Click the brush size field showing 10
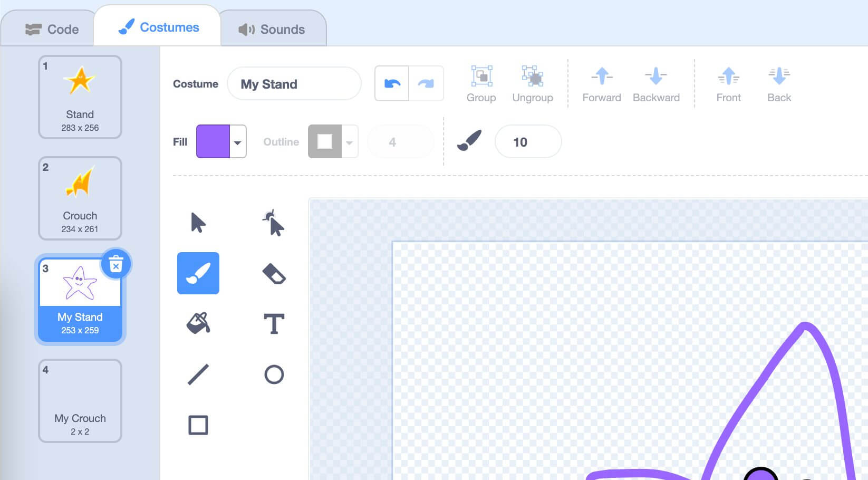The height and width of the screenshot is (480, 868). [x=528, y=142]
